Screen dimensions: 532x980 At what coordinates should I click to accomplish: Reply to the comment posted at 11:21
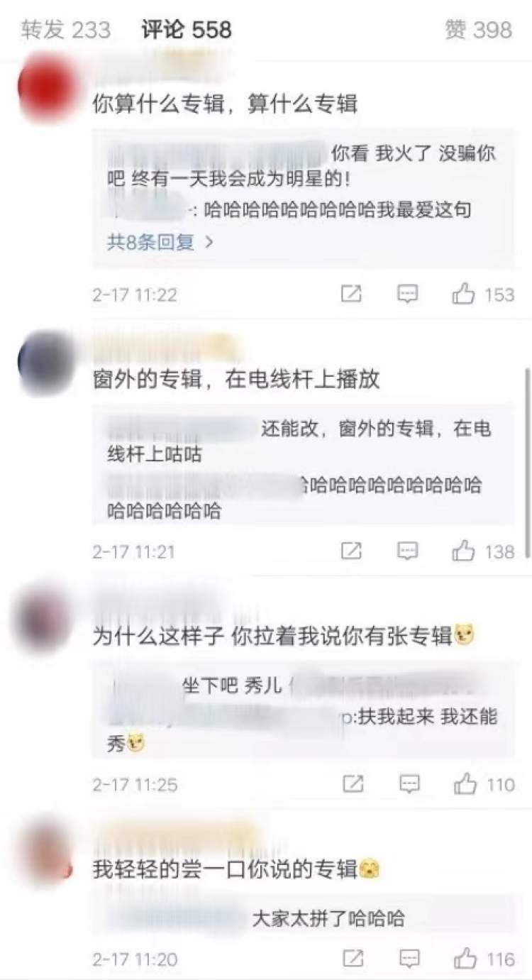click(407, 551)
